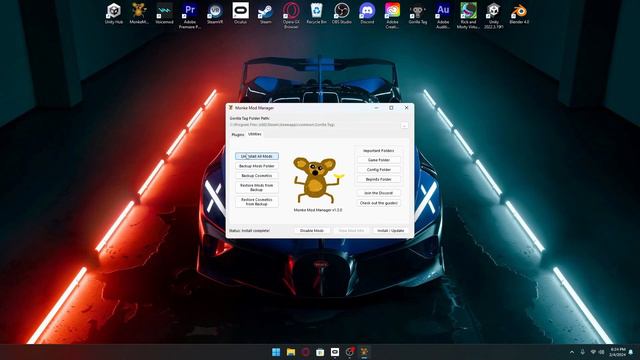Screen dimensions: 640x360
Task: Open the SteamVR desktop icon
Action: click(x=215, y=13)
